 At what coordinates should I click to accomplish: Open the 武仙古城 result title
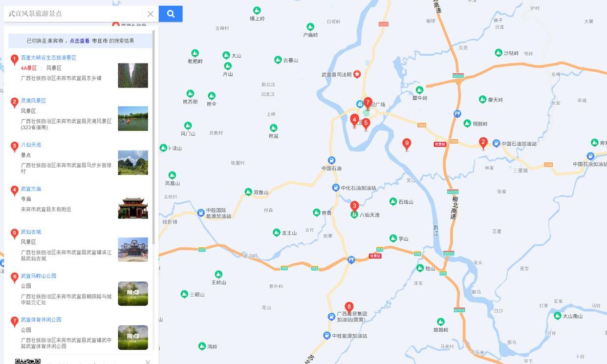click(x=31, y=232)
